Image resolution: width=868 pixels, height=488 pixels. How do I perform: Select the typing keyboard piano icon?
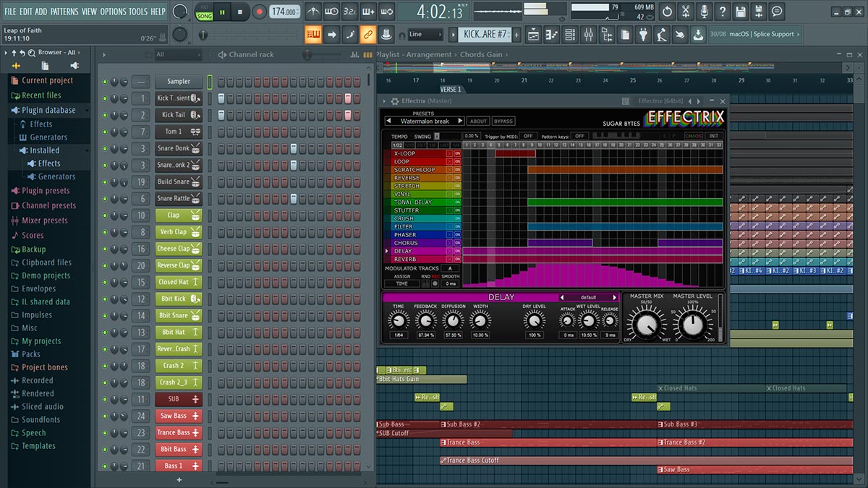313,34
